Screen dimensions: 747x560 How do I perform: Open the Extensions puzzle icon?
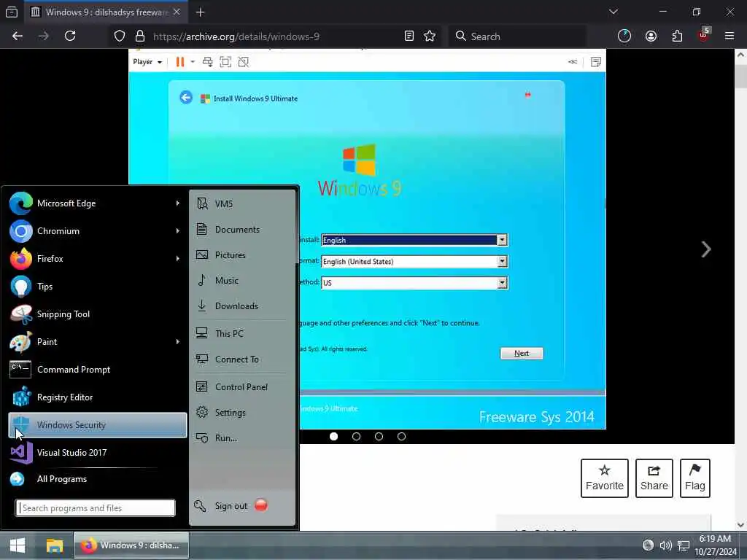coord(677,36)
